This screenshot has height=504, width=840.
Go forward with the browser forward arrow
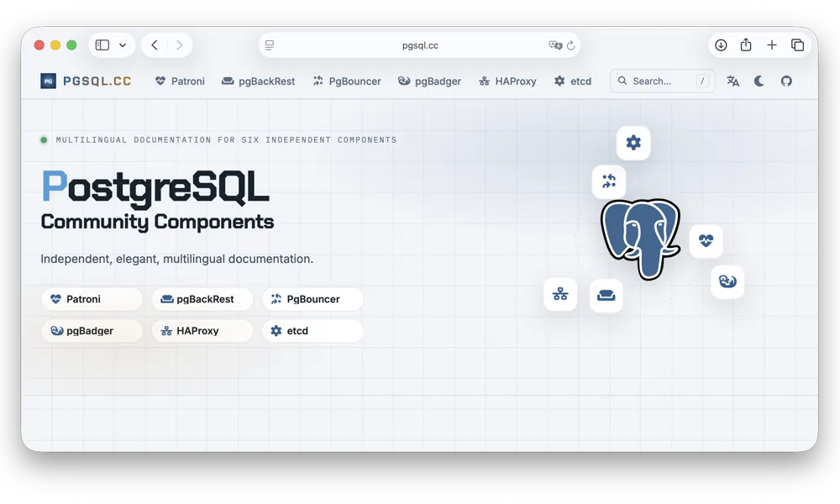(180, 45)
